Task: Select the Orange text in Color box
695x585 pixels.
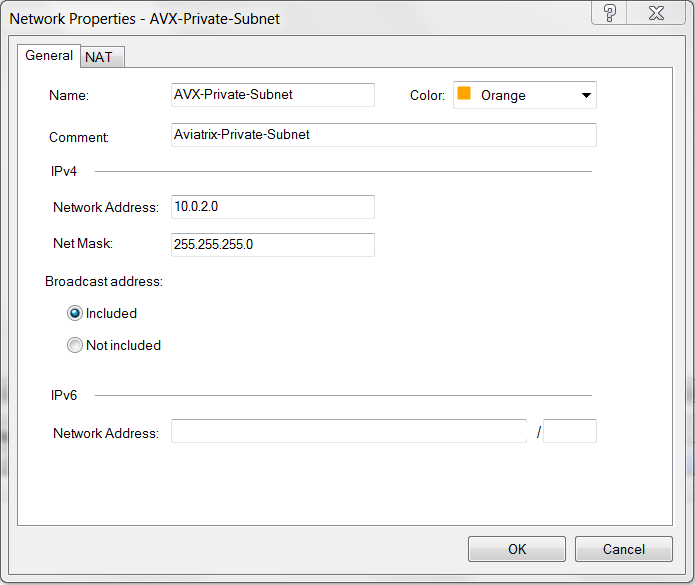Action: click(503, 96)
